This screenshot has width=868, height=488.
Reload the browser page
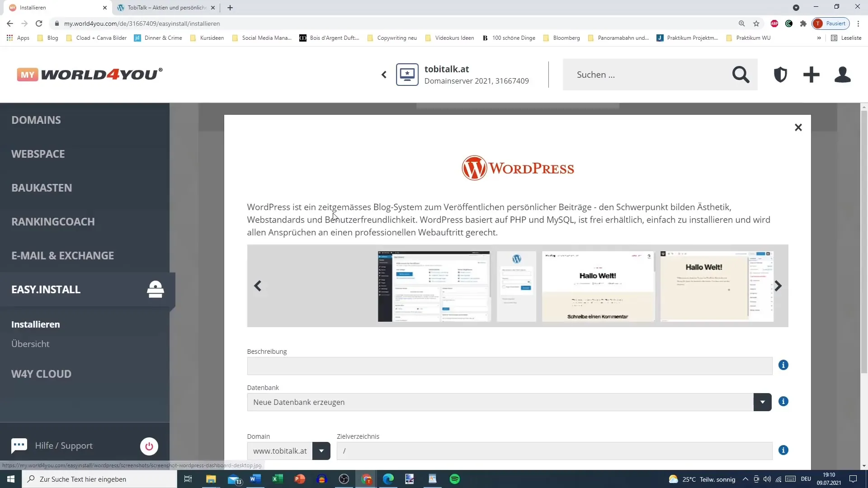39,23
